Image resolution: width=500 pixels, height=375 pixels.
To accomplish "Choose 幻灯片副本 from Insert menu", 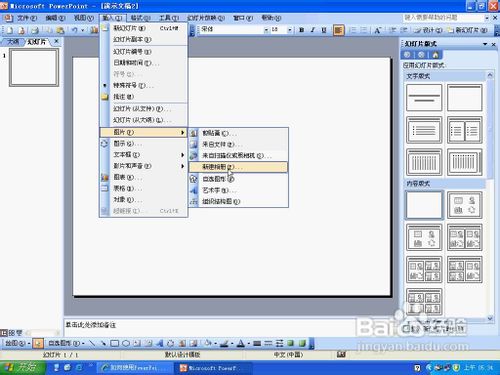I will pyautogui.click(x=144, y=39).
